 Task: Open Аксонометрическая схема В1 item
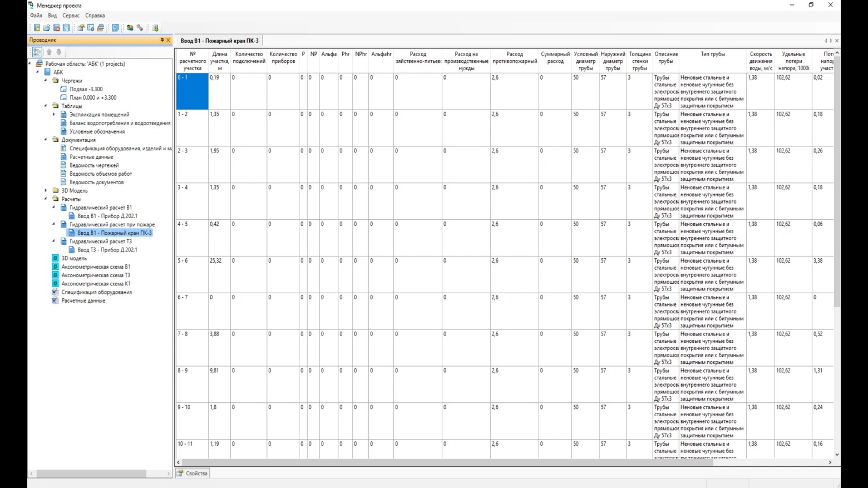pos(96,267)
